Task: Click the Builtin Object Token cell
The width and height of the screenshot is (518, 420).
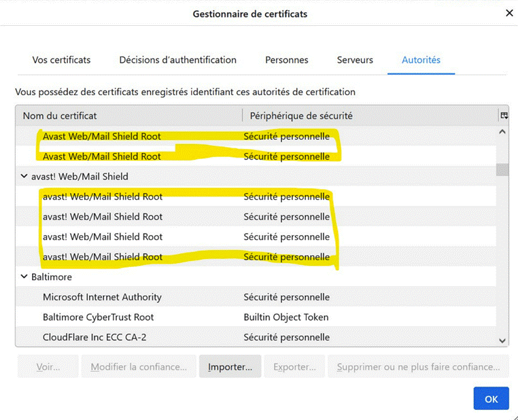Action: point(286,317)
